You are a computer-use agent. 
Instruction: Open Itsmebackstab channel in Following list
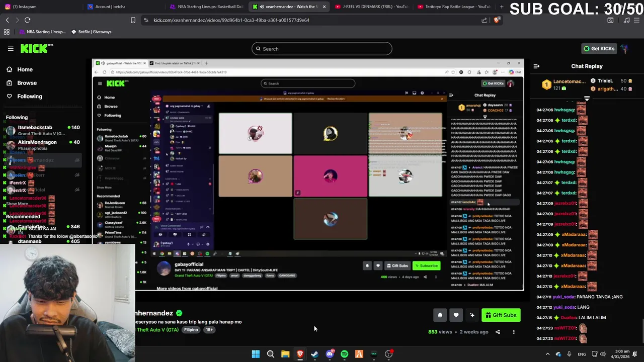[43, 130]
